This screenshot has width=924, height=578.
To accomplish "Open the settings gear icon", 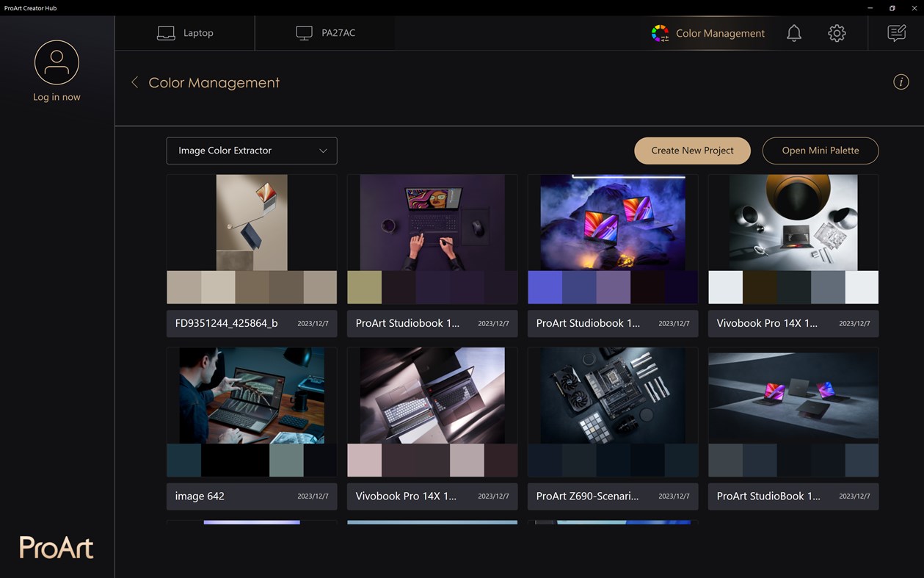I will pos(837,33).
